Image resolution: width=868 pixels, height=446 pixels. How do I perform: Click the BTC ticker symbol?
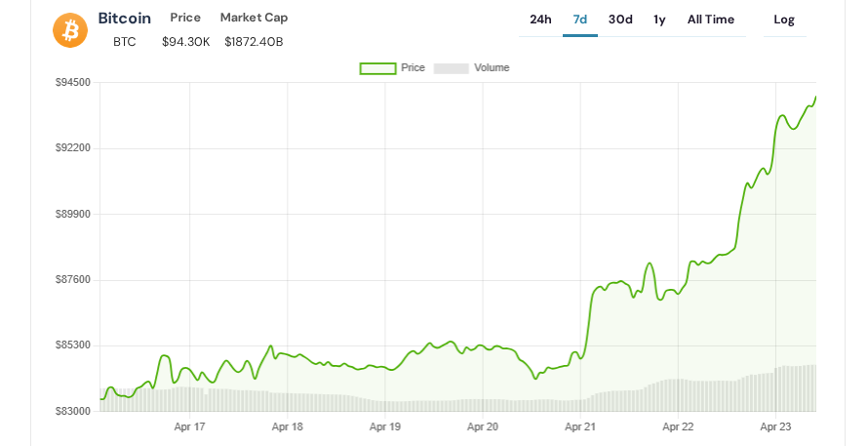(125, 42)
